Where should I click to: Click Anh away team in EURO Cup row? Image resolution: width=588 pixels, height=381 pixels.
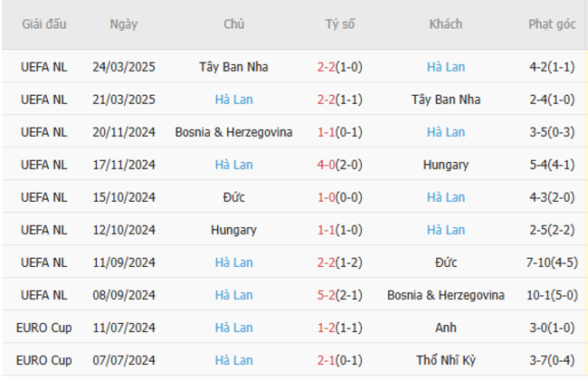(445, 328)
